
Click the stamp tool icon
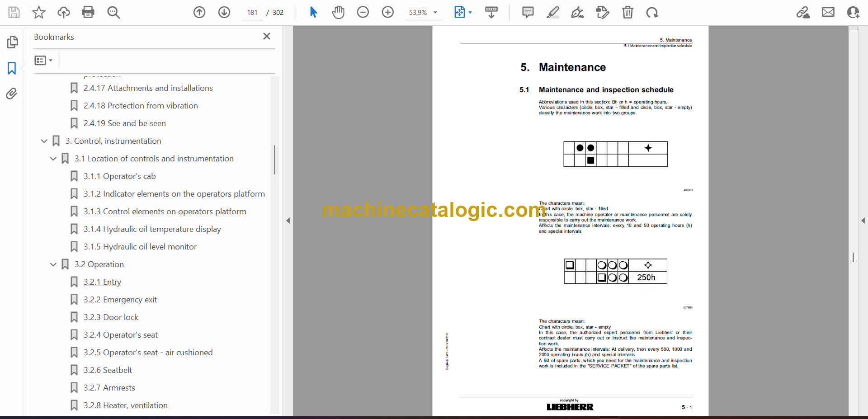(x=603, y=12)
